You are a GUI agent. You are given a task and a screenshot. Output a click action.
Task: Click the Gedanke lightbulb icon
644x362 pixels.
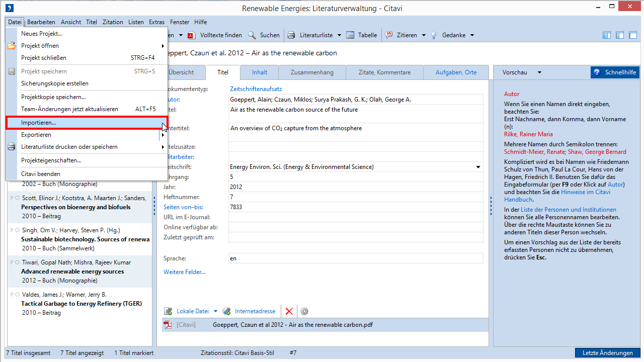click(433, 35)
